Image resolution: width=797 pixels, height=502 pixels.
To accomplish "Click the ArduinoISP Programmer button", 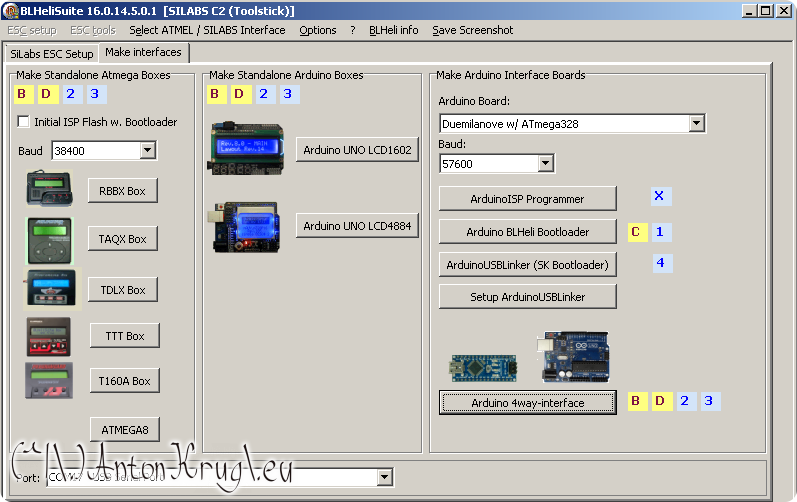I will pos(528,199).
